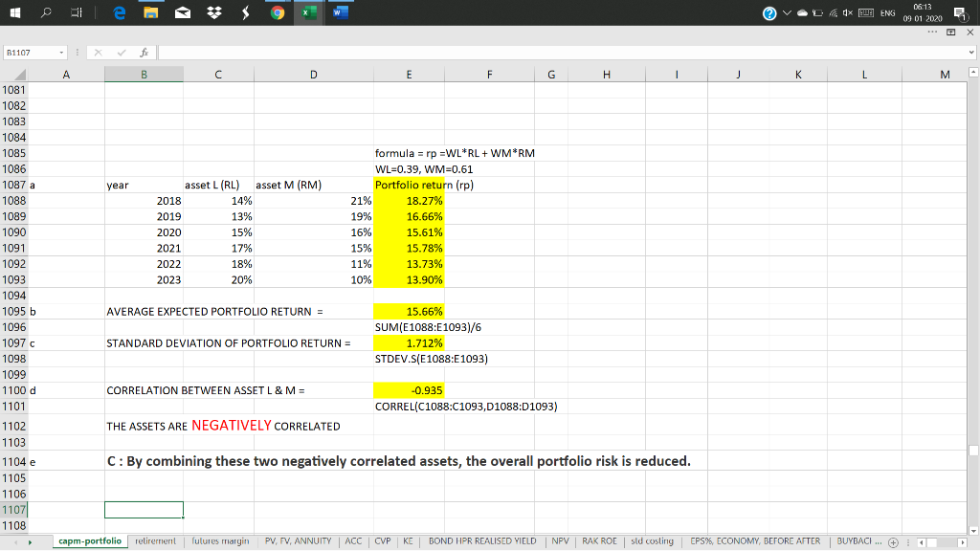Viewport: 980px width, 551px height.
Task: Select row 1095 header
Action: tap(13, 311)
